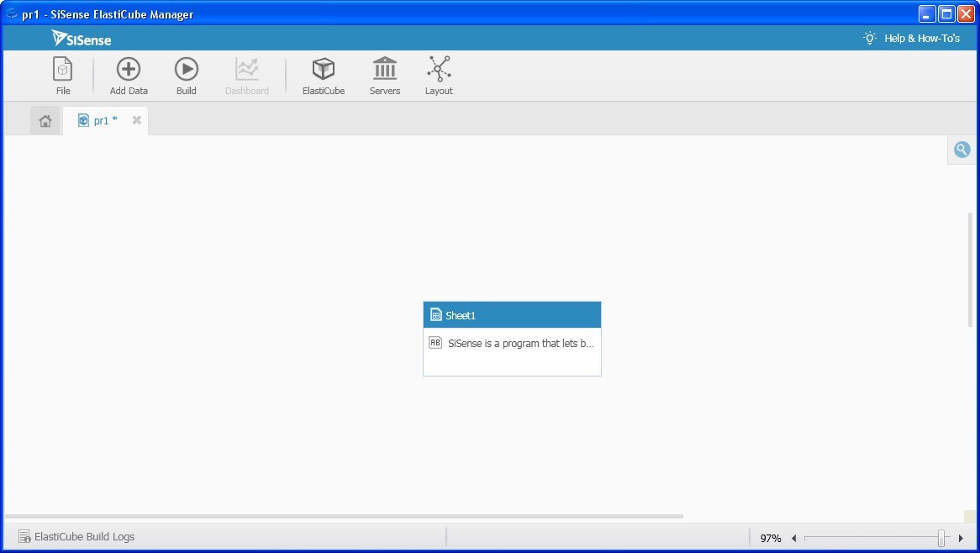Start the Build process
980x553 pixels.
pyautogui.click(x=187, y=75)
